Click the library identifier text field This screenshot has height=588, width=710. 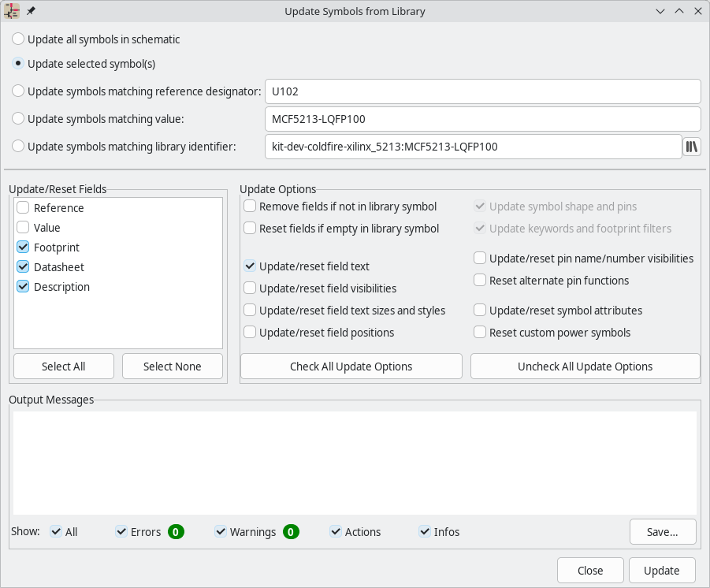[x=473, y=147]
